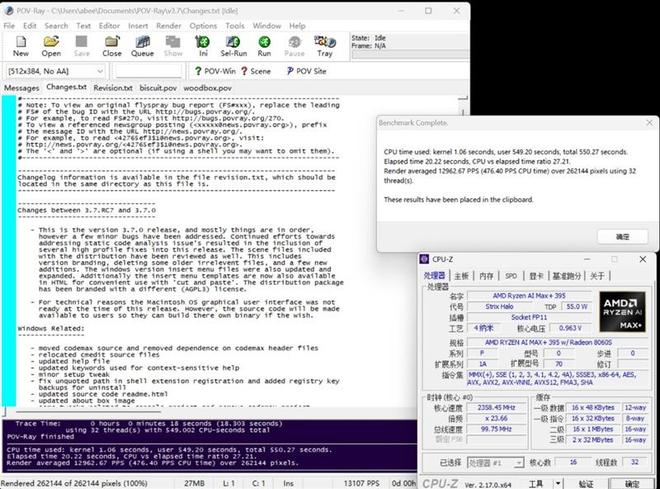Click the New file toolbar icon
The width and height of the screenshot is (660, 489).
tap(20, 46)
